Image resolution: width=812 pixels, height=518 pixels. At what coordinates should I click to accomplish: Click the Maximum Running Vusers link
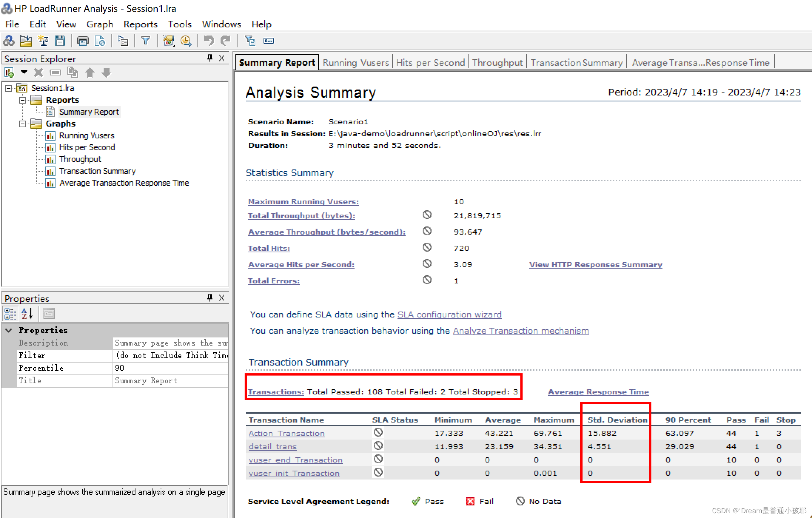[x=303, y=202]
